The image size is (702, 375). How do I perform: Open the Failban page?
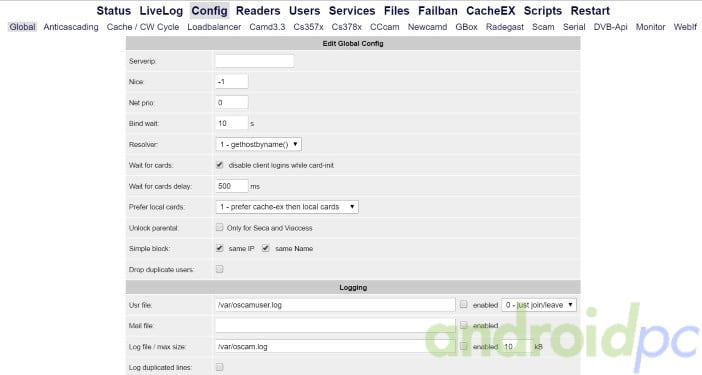coord(438,11)
